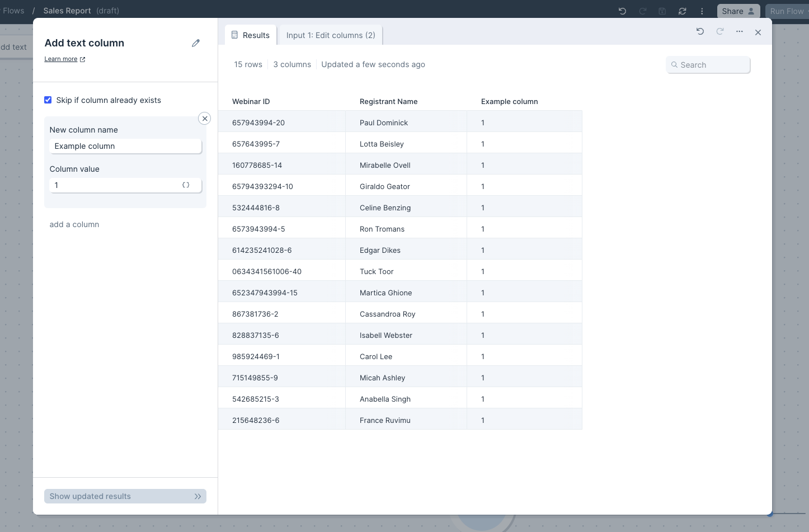
Task: Click the Webinar ID column header
Action: 251,101
